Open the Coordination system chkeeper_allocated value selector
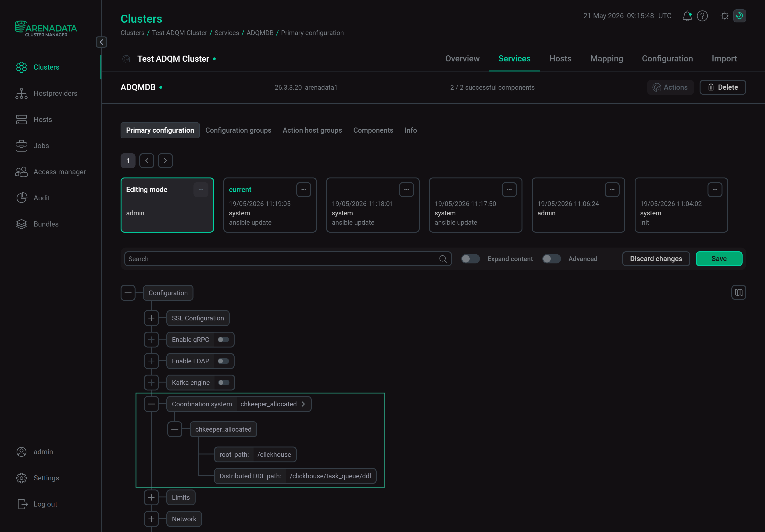 click(273, 404)
